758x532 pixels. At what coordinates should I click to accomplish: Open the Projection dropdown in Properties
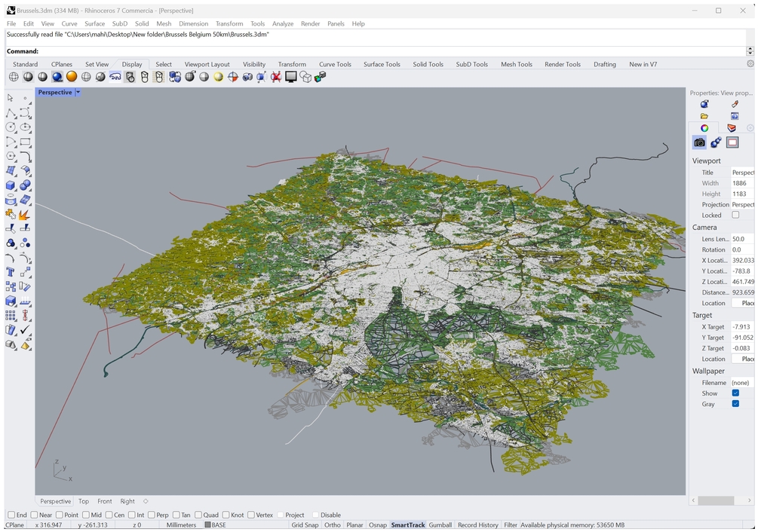[x=742, y=205]
